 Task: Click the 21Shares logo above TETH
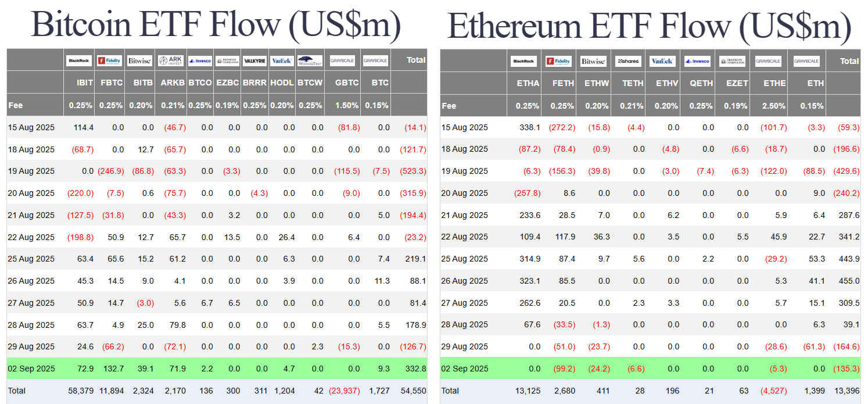click(627, 61)
